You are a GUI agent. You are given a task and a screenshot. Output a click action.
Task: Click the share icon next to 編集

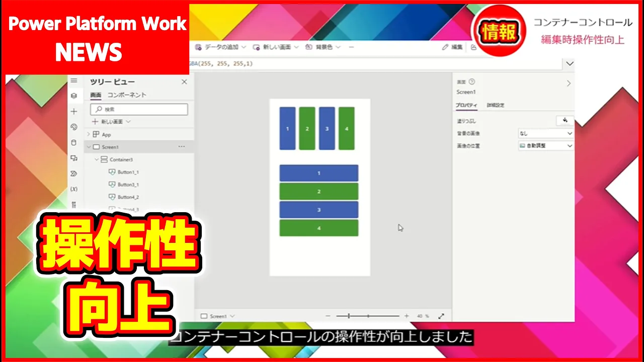coord(473,47)
